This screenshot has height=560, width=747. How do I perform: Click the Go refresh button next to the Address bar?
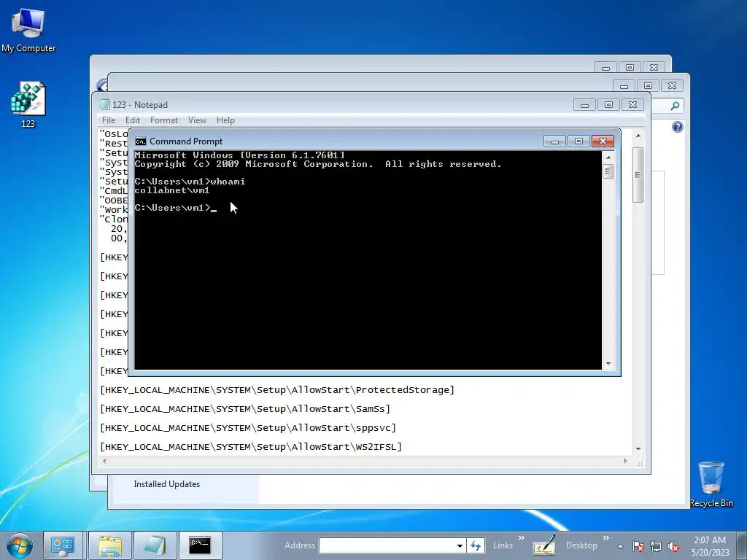476,545
